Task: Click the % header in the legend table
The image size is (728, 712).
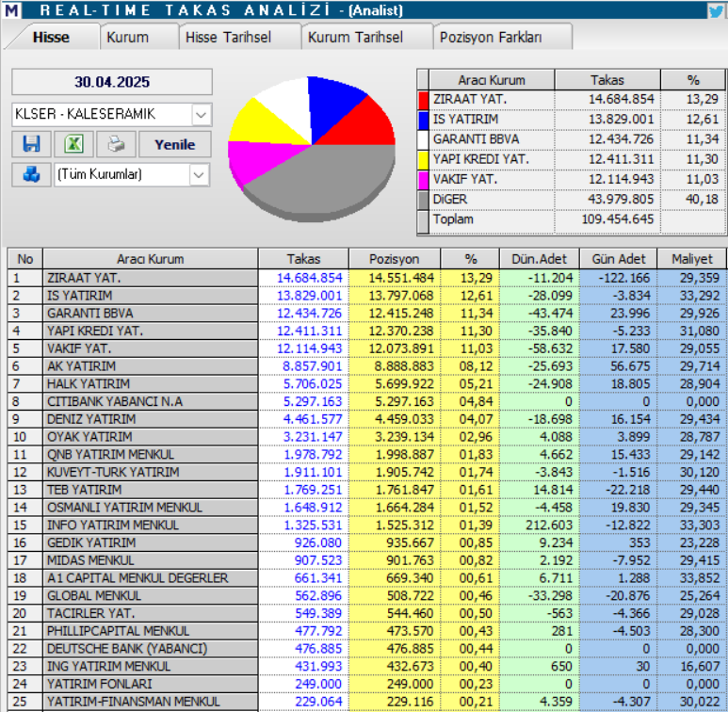Action: [693, 80]
